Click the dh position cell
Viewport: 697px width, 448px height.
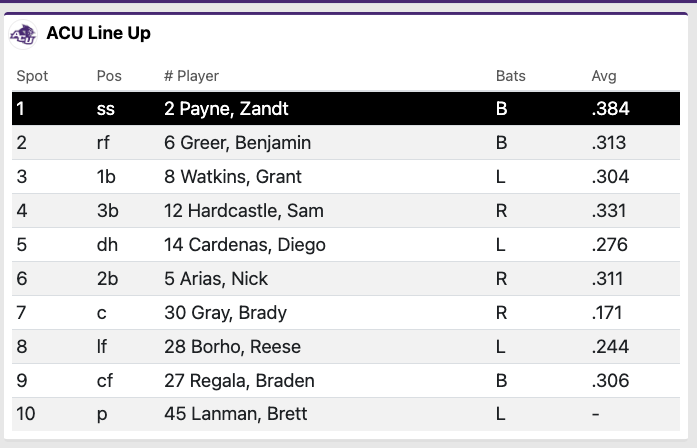[x=107, y=245]
